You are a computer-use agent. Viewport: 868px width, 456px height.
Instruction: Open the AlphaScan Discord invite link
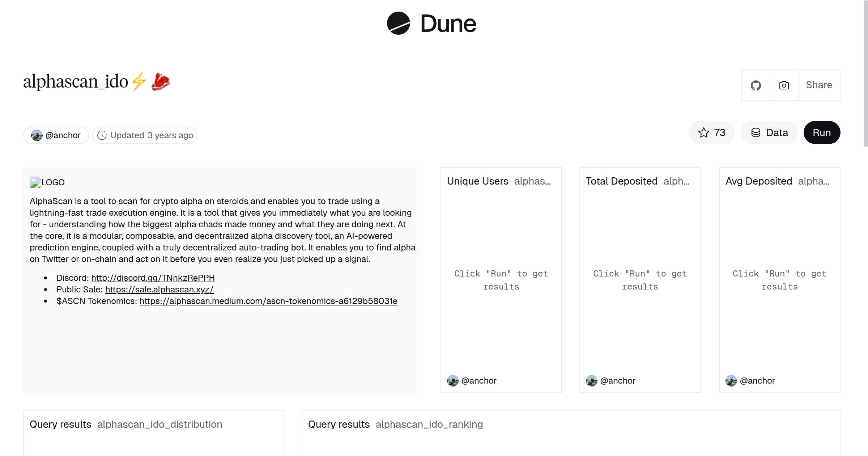[x=153, y=278]
